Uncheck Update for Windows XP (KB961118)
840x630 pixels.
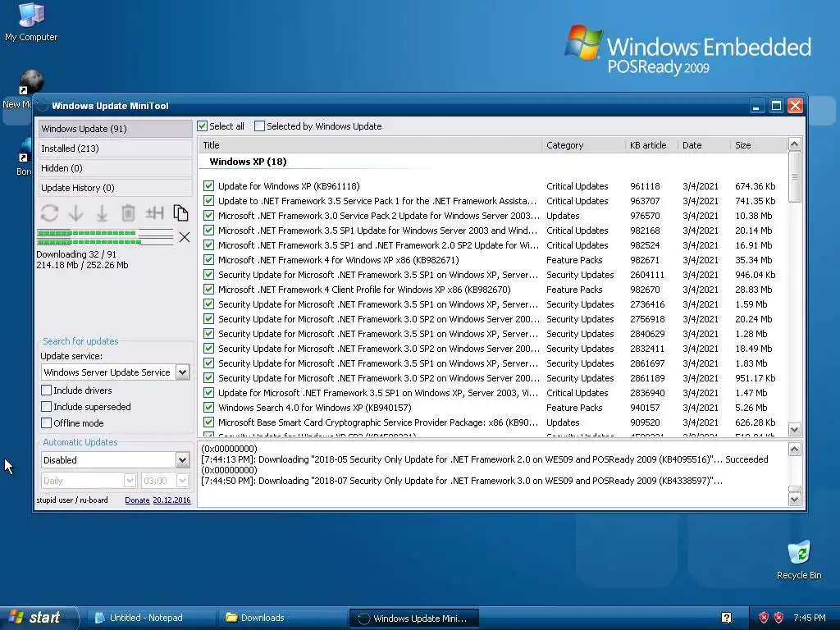(209, 186)
